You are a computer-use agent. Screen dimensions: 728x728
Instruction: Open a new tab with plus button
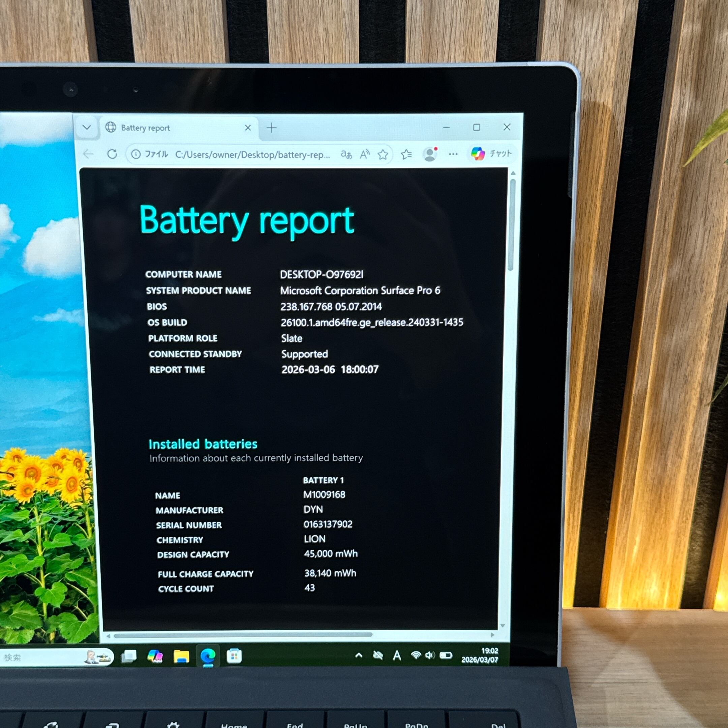[x=271, y=128]
